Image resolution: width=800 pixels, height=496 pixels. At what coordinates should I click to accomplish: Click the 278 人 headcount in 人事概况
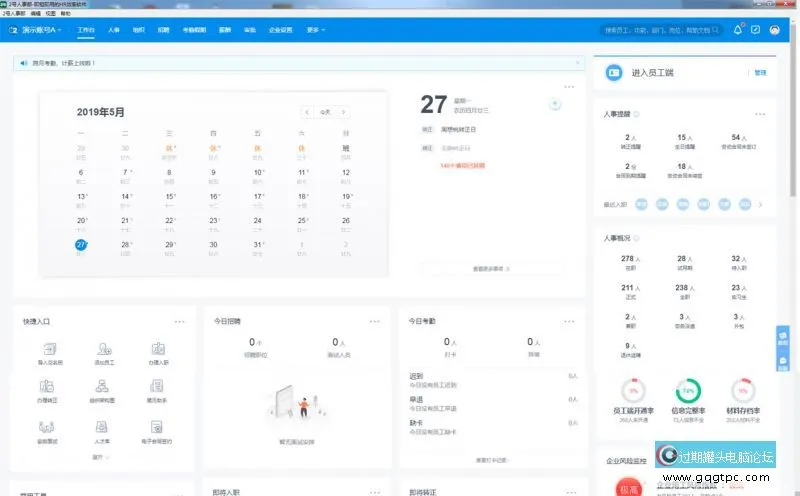pyautogui.click(x=631, y=259)
